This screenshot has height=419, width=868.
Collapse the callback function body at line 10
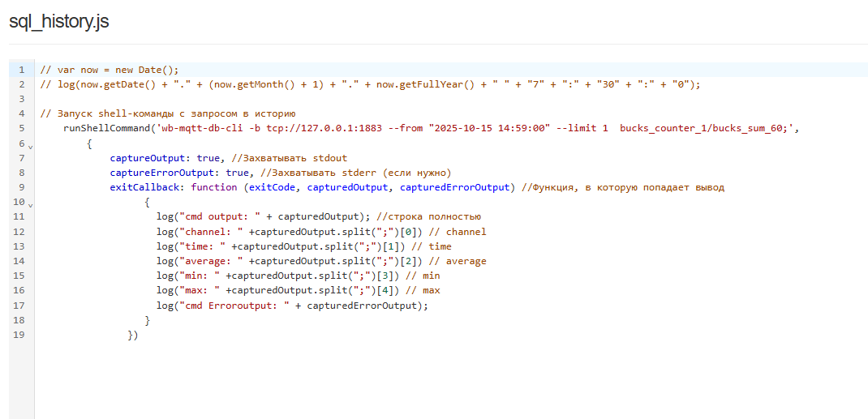(30, 206)
